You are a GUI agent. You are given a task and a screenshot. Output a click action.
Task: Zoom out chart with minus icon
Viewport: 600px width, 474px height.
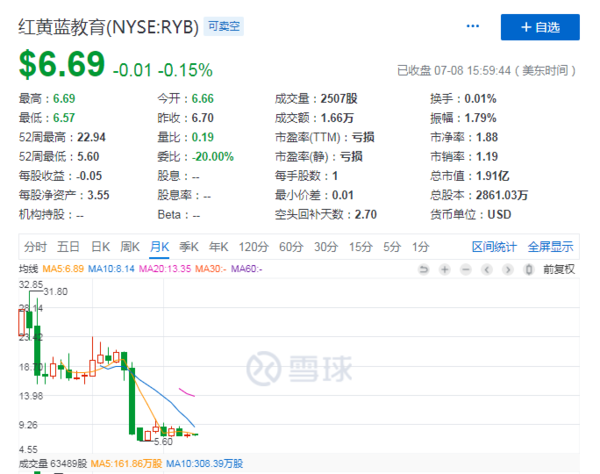(466, 269)
